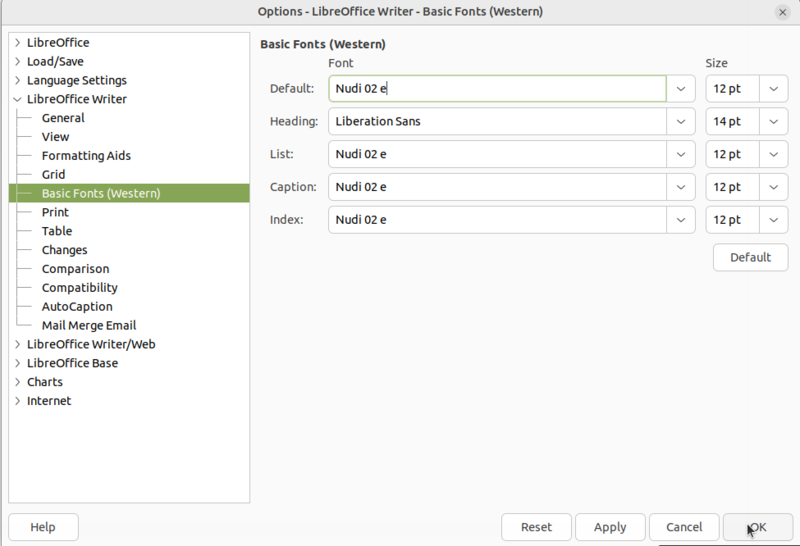The height and width of the screenshot is (546, 800).
Task: Click the Caption size field 12 pt
Action: click(733, 187)
